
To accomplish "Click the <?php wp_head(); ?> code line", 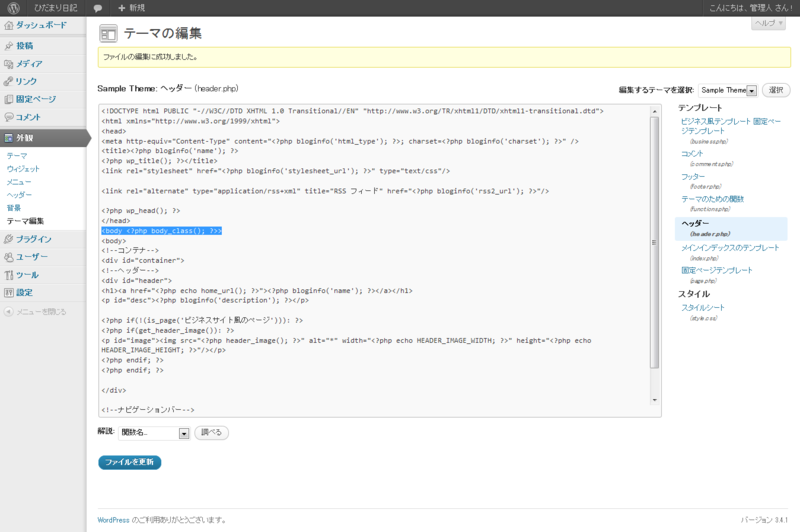I will click(x=141, y=211).
